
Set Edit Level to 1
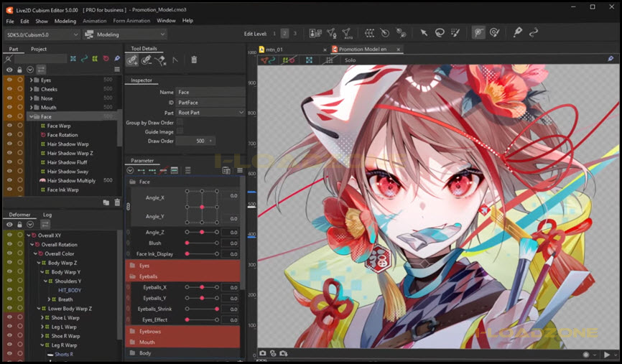pyautogui.click(x=274, y=34)
